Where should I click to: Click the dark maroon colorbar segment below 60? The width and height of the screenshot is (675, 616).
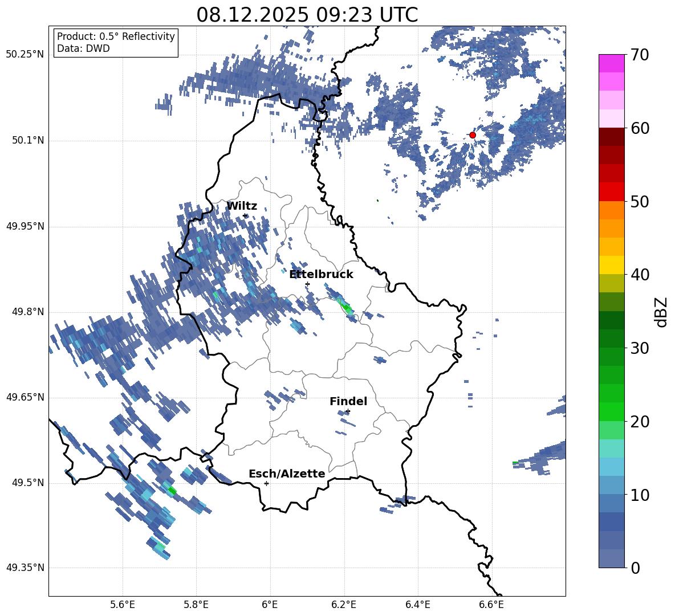point(612,137)
